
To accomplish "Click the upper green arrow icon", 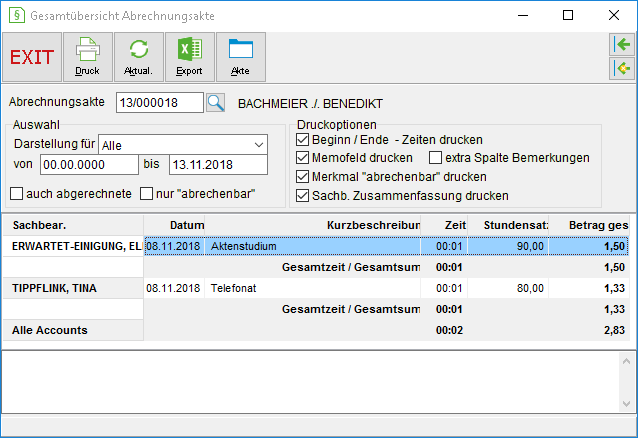I will point(622,44).
